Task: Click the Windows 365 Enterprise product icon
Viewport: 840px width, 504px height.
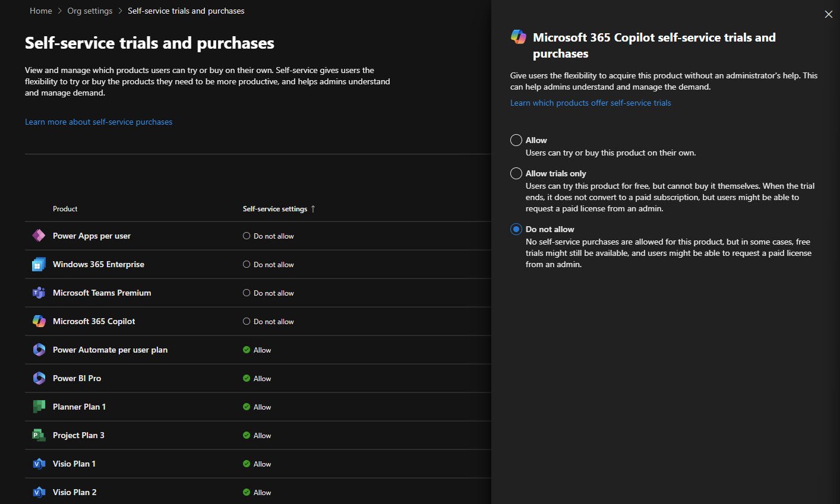Action: coord(39,264)
